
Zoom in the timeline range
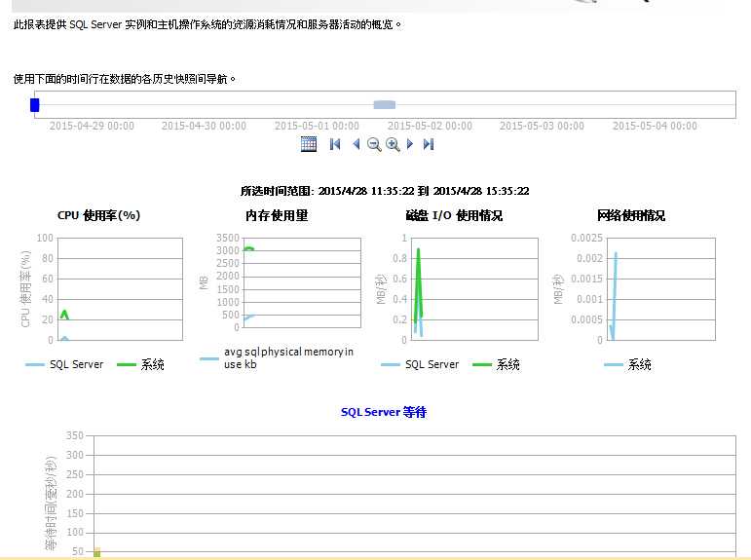click(393, 144)
